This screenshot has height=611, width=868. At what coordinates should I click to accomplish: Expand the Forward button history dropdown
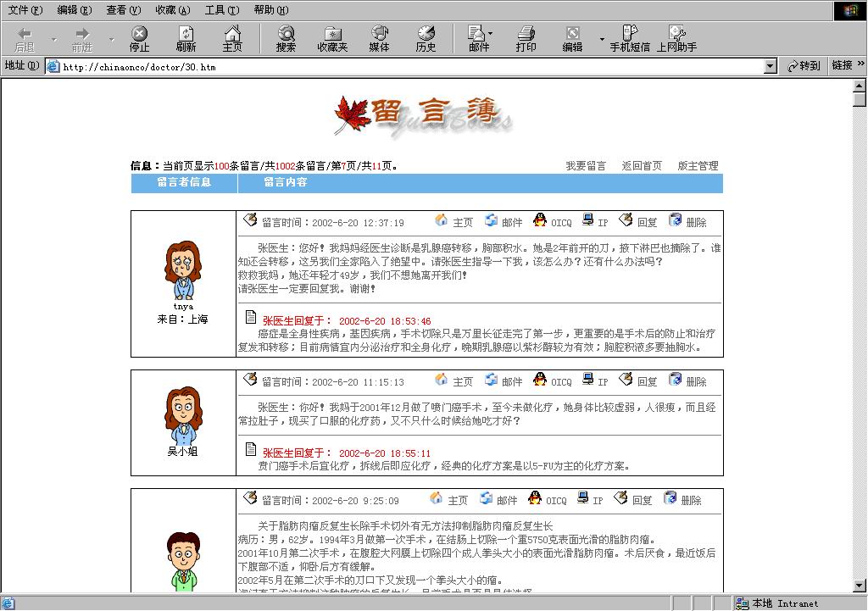point(111,39)
